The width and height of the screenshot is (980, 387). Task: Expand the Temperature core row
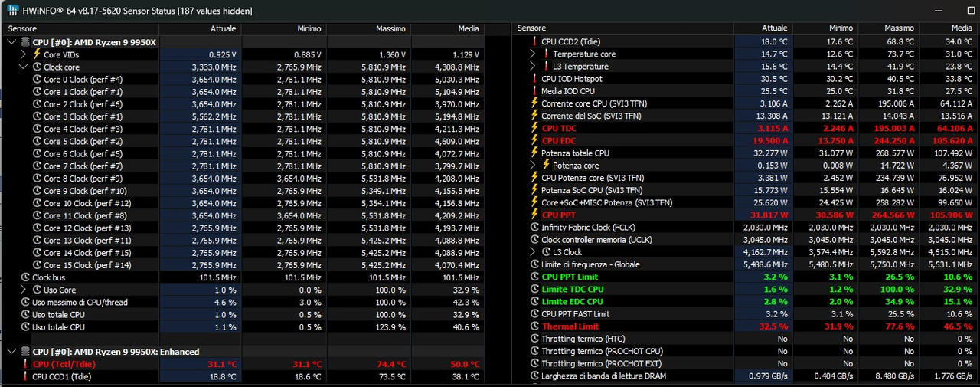click(532, 54)
